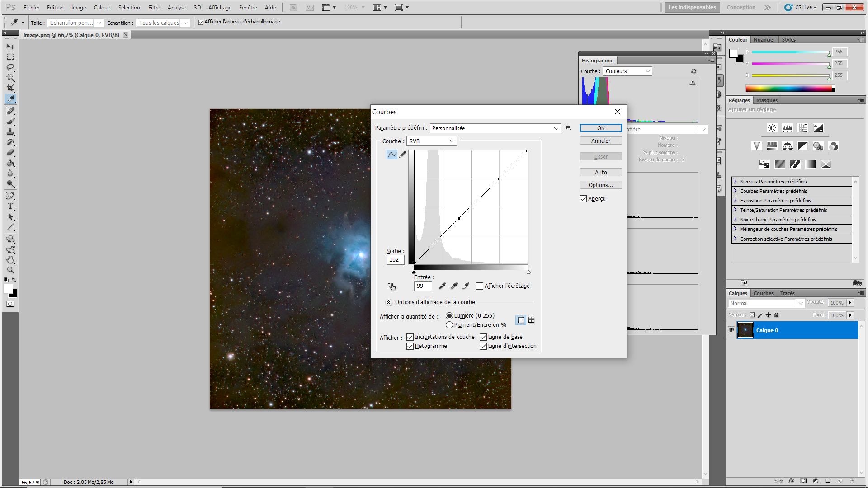Open Couche RVB channel dropdown
Viewport: 868px width, 488px height.
point(431,141)
